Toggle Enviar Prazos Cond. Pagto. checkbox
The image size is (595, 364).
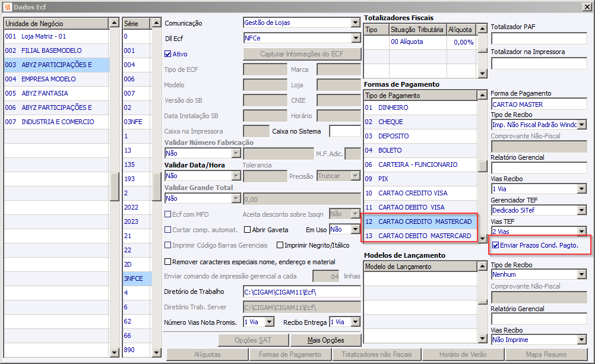[496, 245]
